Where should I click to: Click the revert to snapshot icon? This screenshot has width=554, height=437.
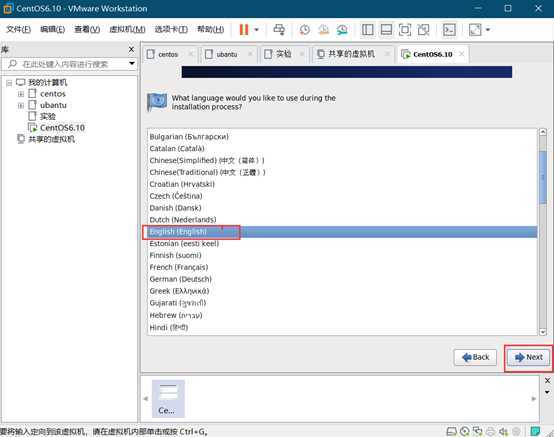323,30
